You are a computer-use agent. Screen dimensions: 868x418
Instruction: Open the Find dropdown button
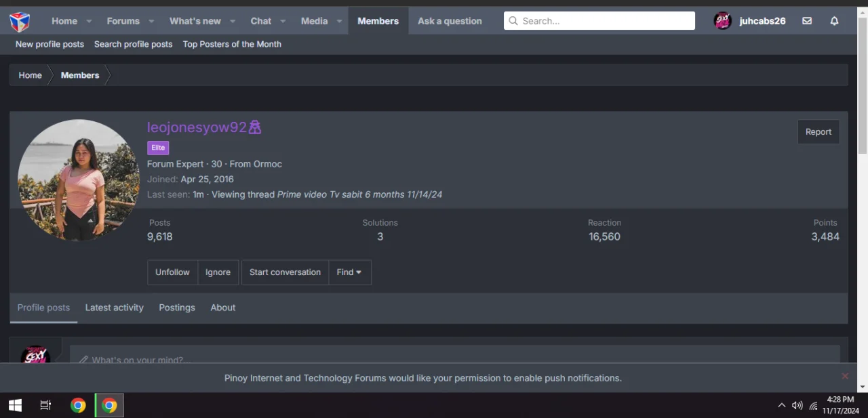[349, 272]
